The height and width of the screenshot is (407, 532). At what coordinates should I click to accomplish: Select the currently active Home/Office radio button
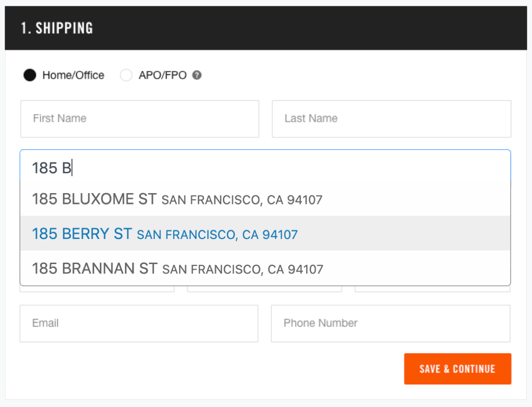click(x=29, y=75)
